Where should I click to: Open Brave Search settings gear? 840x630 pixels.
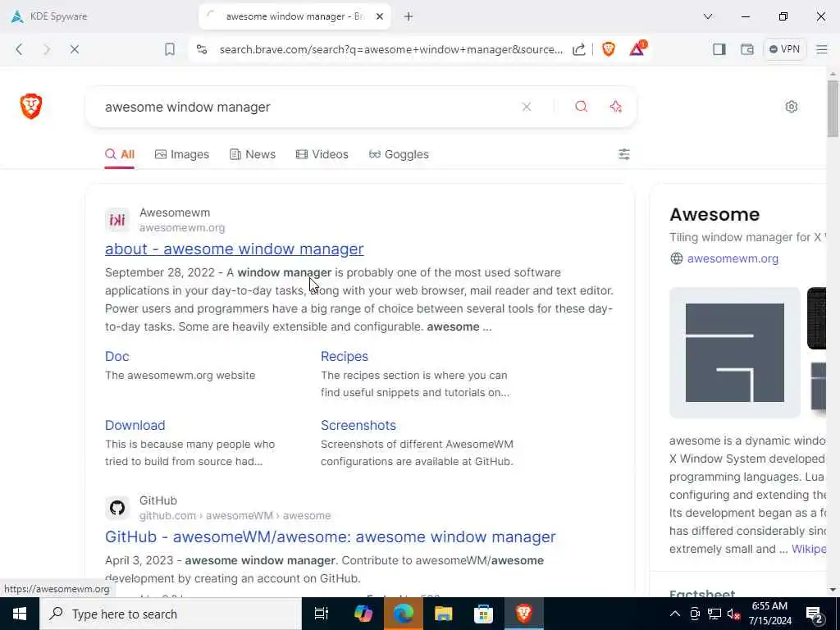tap(792, 107)
